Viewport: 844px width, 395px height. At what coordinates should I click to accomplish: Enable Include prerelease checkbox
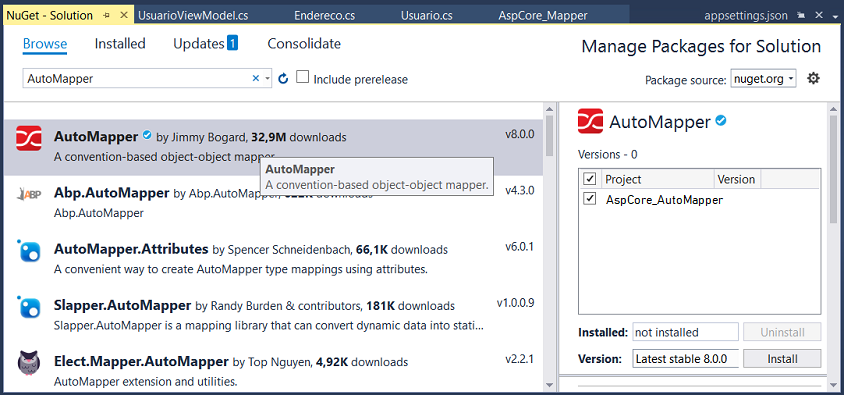(x=303, y=77)
